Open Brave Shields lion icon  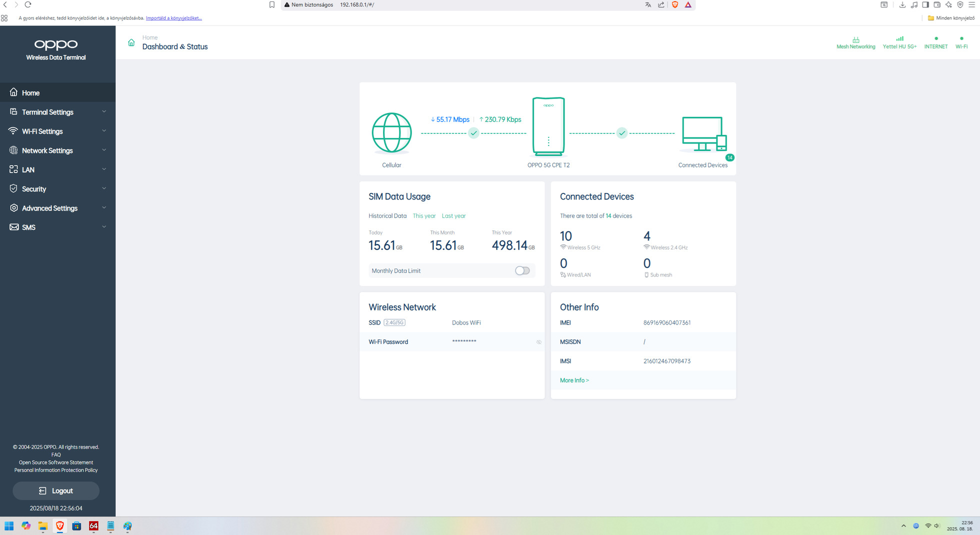coord(675,4)
